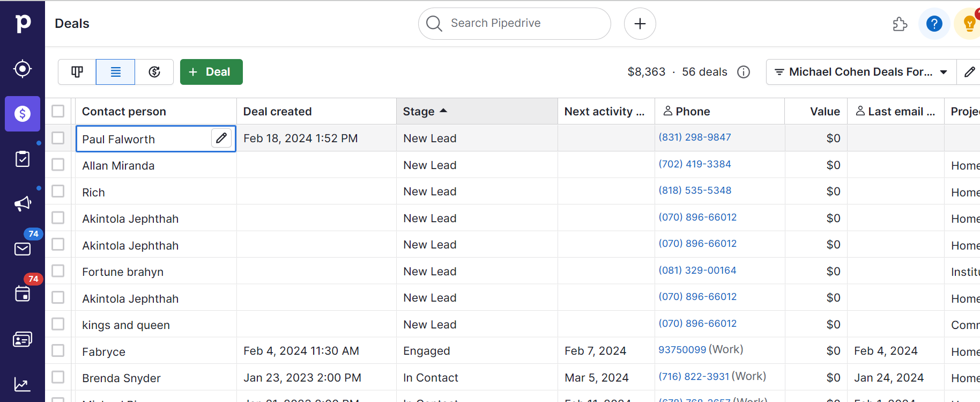
Task: Call Allan Miranda at (702) 419-3384
Action: [695, 164]
